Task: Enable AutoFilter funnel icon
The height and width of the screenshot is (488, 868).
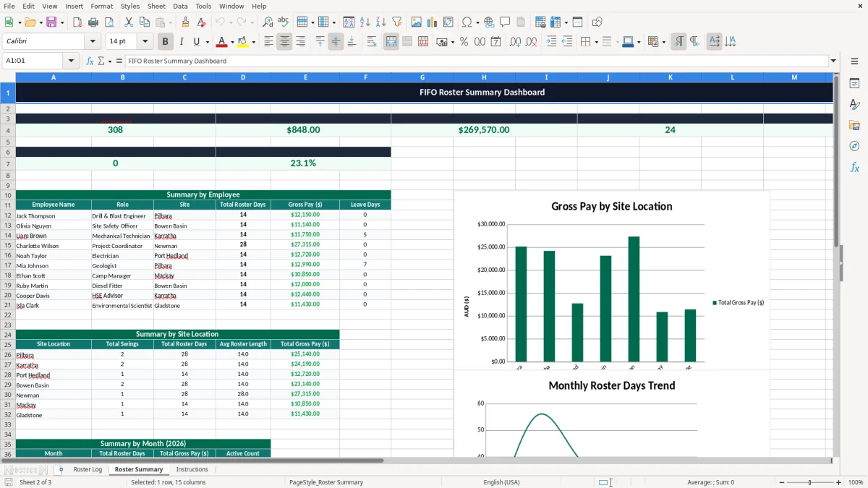Action: coord(397,22)
